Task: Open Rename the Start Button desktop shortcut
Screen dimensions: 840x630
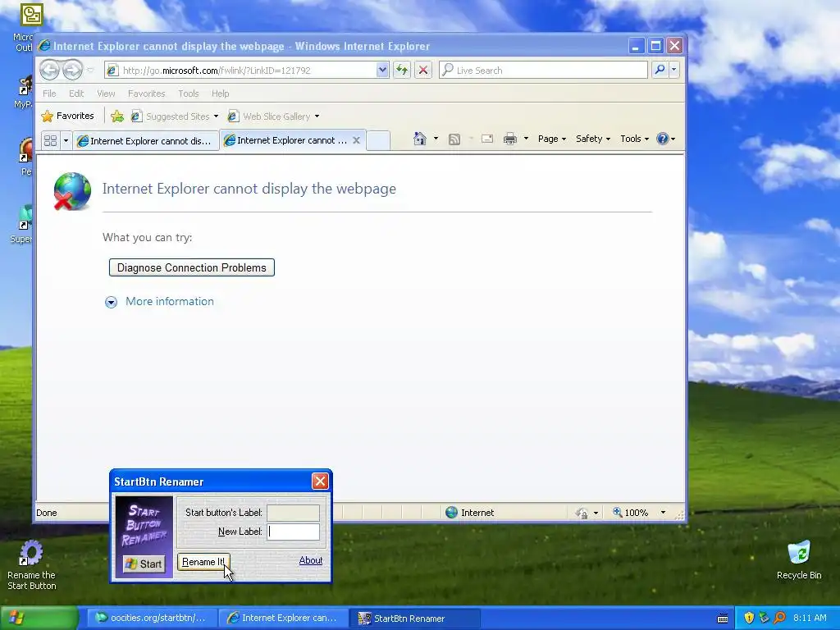Action: (x=32, y=565)
